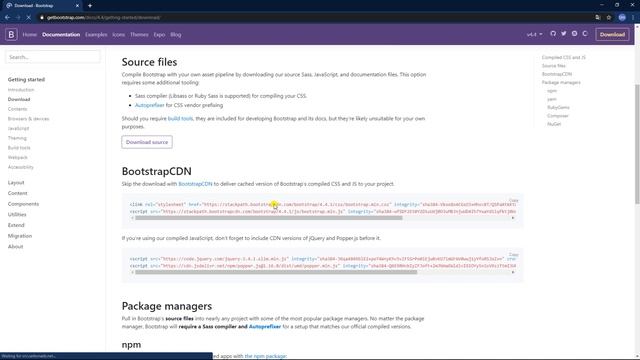The height and width of the screenshot is (360, 640).
Task: Open the Expo nav item
Action: coord(159,35)
